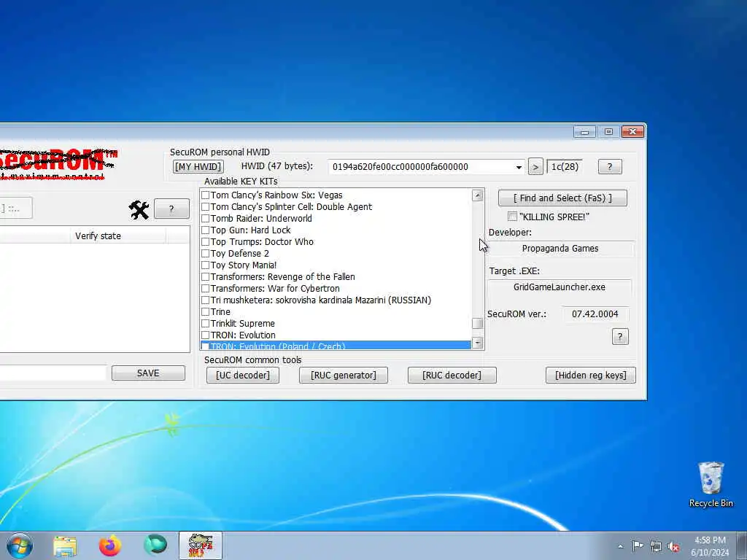747x560 pixels.
Task: Click the 07.42.0004 version value
Action: click(x=595, y=314)
